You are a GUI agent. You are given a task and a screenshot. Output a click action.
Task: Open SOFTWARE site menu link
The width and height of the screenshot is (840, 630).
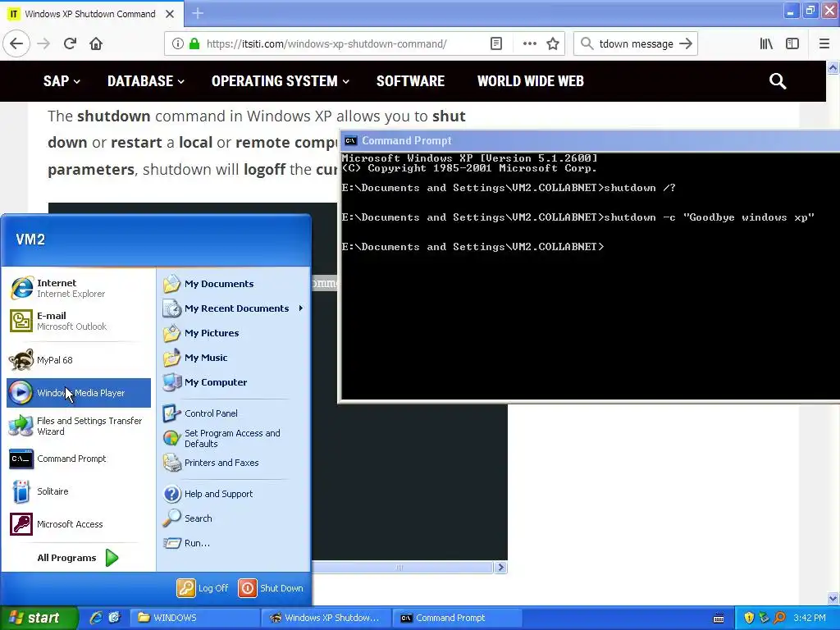[410, 81]
